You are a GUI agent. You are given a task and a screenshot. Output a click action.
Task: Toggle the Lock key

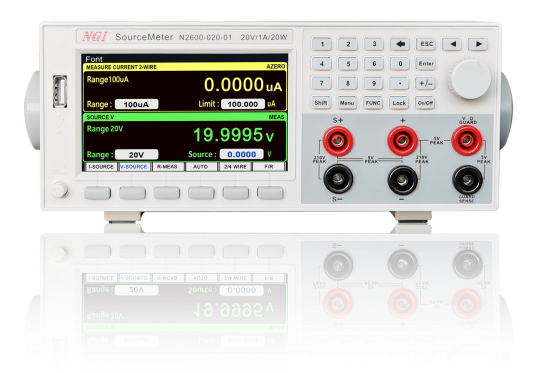pos(399,103)
